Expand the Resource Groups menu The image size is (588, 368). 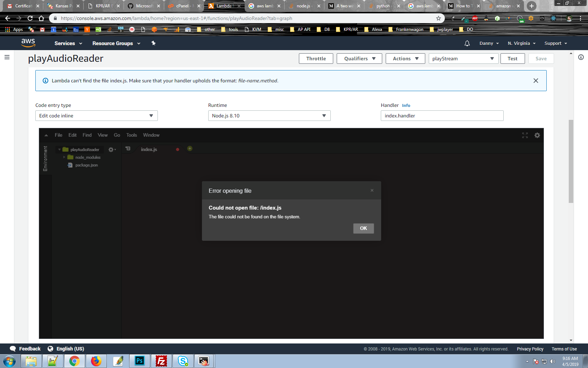pos(116,43)
